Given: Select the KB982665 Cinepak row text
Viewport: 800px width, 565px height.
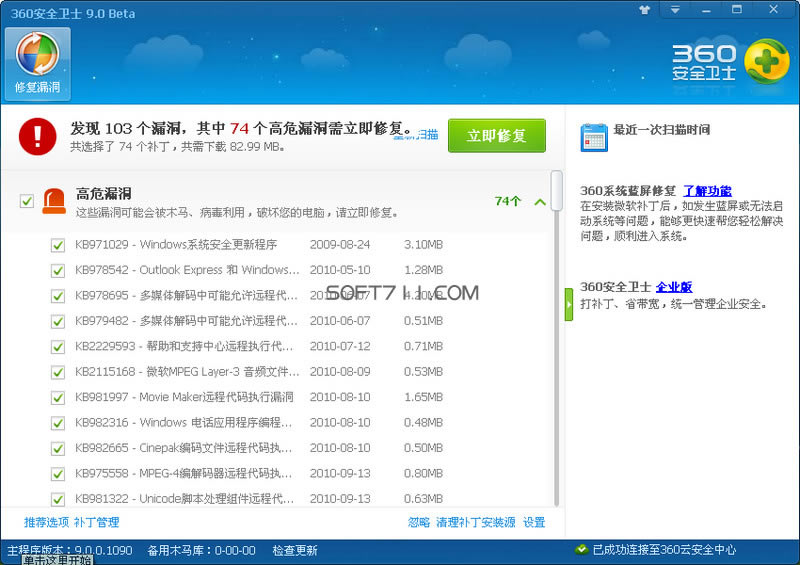Looking at the screenshot, I should (184, 448).
